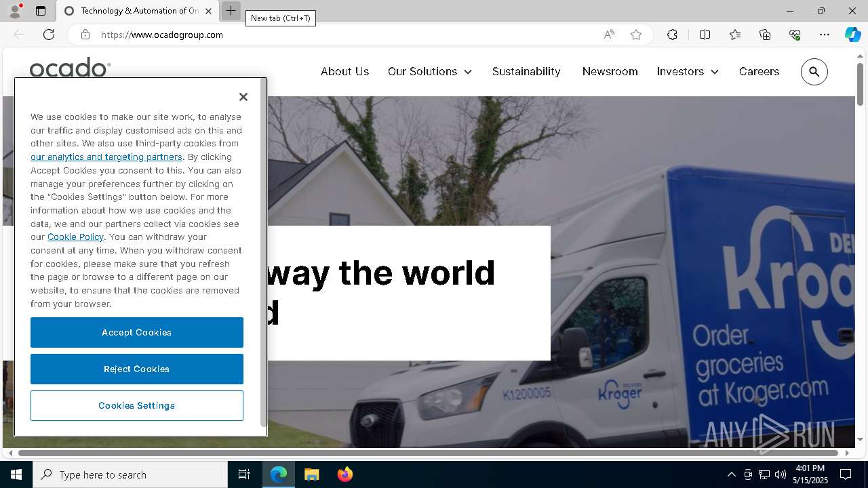Image resolution: width=868 pixels, height=488 pixels.
Task: Click the page vertical scrollbar thumb
Action: click(860, 84)
